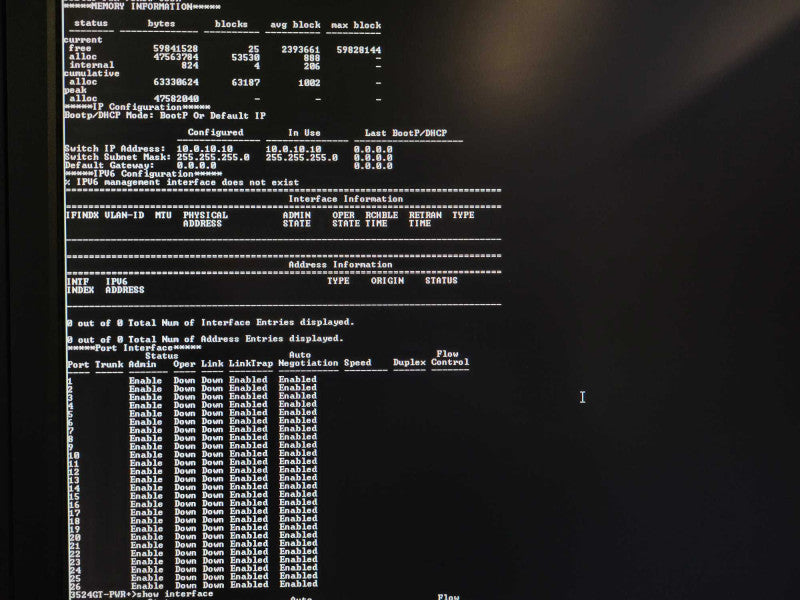Click peak alloc value 47582040
This screenshot has height=600, width=800.
176,98
